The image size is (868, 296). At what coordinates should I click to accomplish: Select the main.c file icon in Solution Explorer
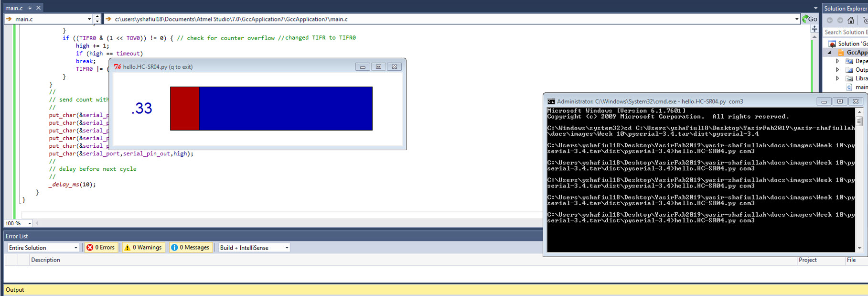(849, 87)
